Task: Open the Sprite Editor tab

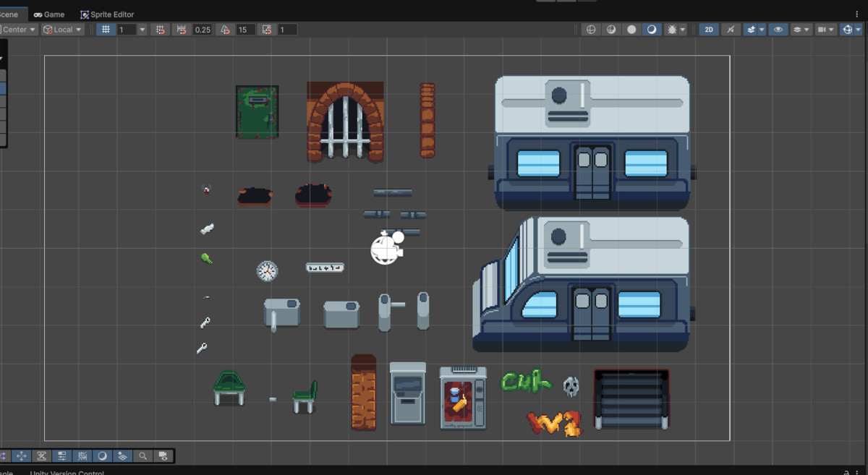Action: point(107,14)
